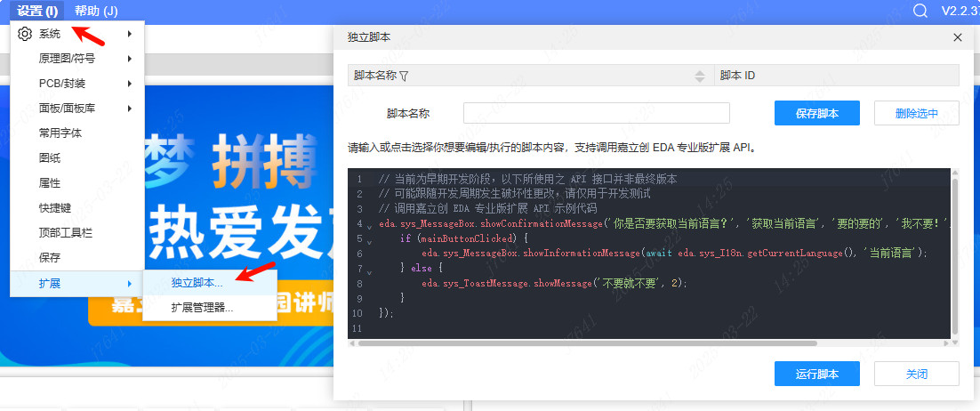Close the 独立脚本 dialog with the X

pos(958,37)
